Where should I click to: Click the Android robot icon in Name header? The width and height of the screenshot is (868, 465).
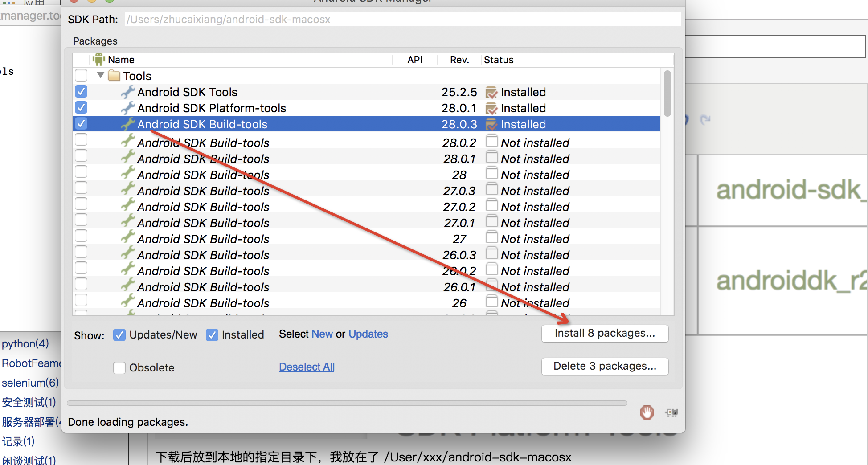(98, 60)
